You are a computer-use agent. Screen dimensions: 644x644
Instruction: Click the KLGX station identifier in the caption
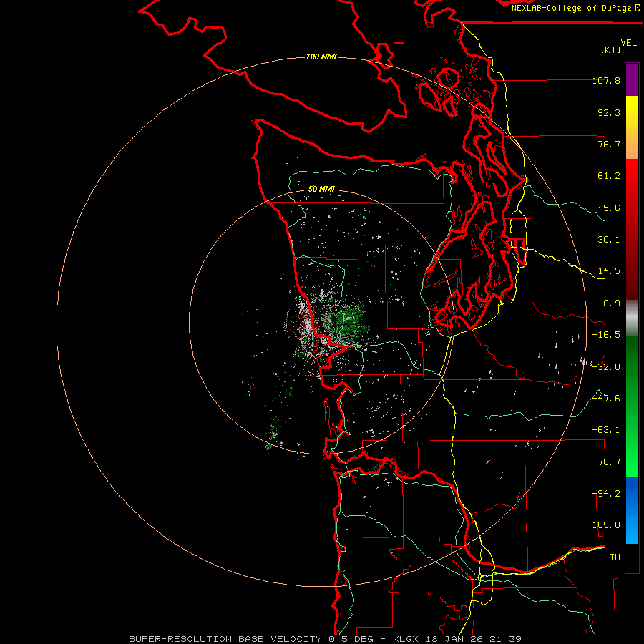(x=406, y=639)
